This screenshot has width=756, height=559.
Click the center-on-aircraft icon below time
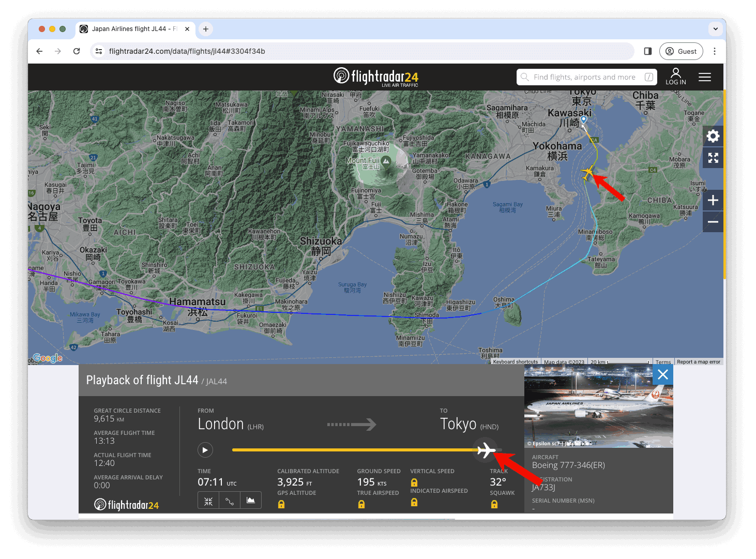pyautogui.click(x=208, y=501)
